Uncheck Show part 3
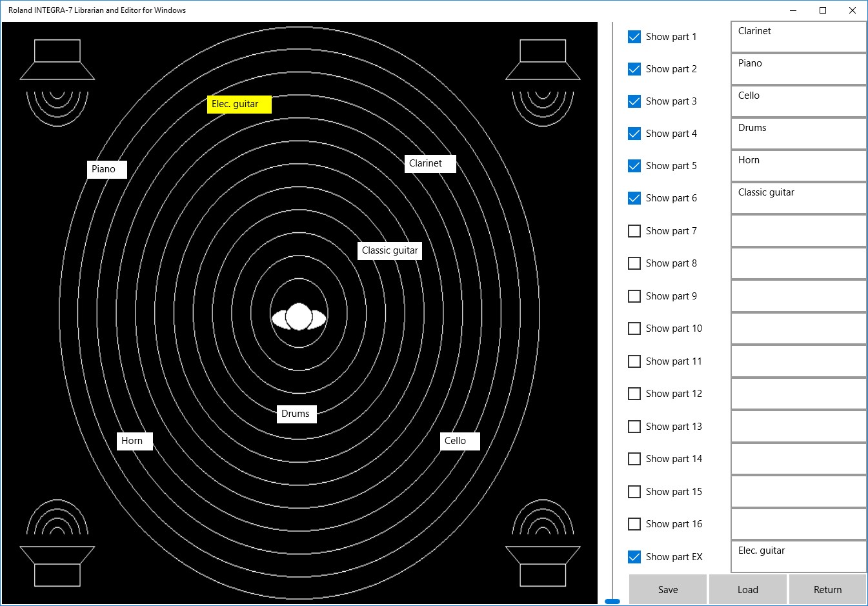This screenshot has height=606, width=868. [634, 101]
